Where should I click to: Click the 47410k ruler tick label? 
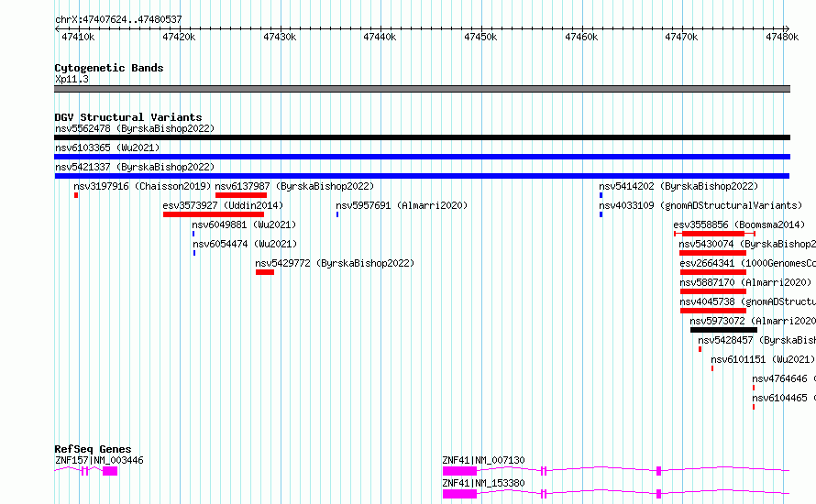click(x=78, y=38)
